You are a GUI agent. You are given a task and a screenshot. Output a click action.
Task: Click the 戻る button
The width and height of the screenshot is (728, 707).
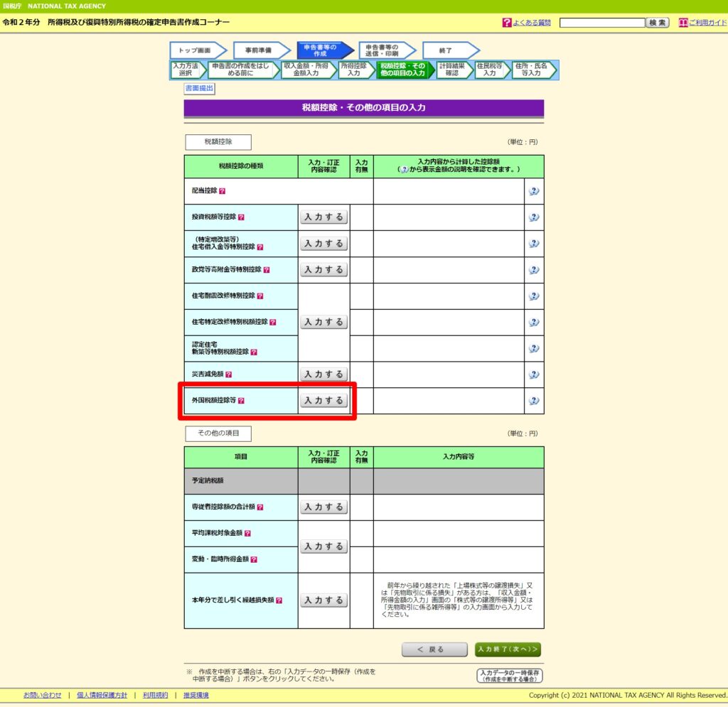point(431,649)
